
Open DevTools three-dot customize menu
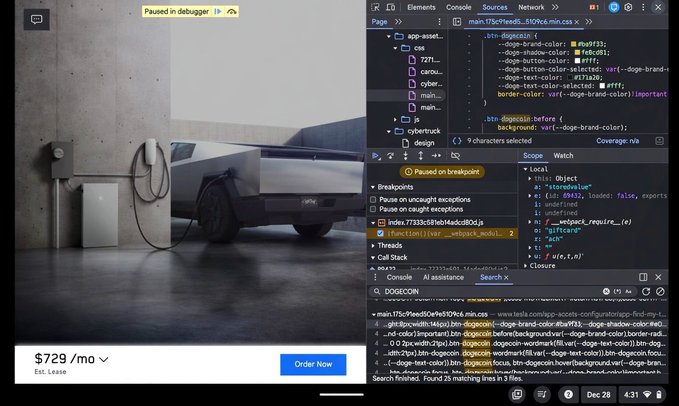tap(643, 7)
